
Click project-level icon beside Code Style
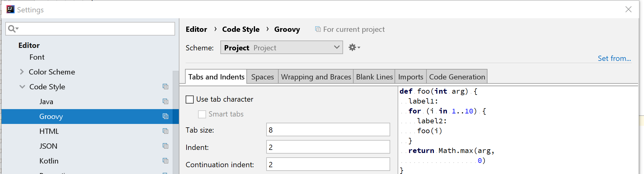coord(165,87)
